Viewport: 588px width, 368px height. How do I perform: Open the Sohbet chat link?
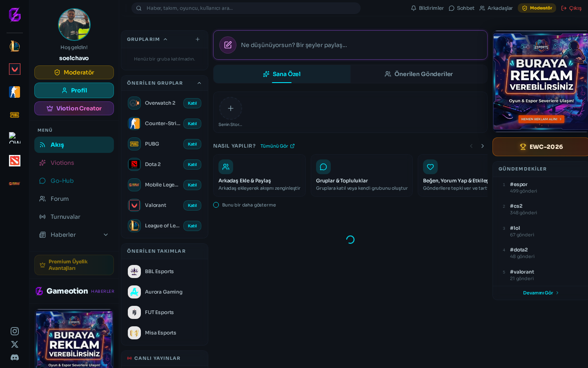461,8
